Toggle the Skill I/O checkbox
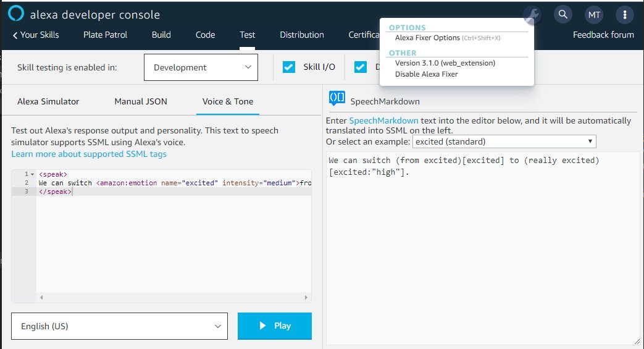The width and height of the screenshot is (644, 349). pos(289,67)
